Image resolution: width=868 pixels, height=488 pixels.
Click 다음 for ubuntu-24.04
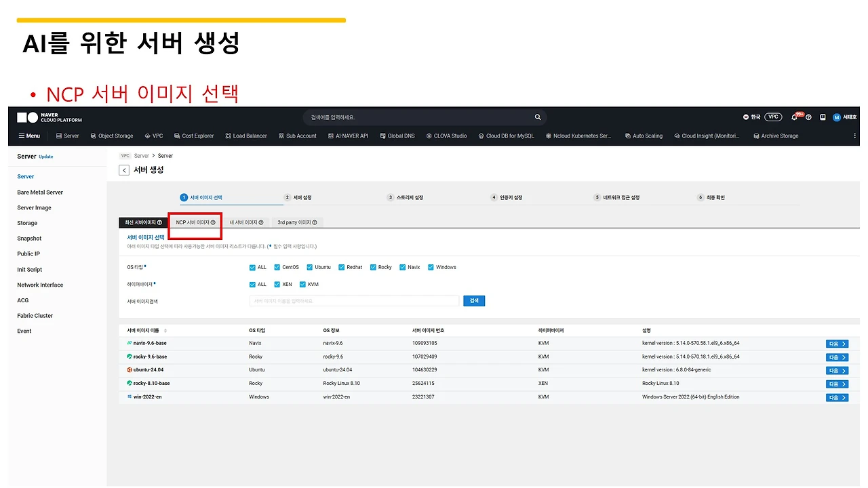837,371
